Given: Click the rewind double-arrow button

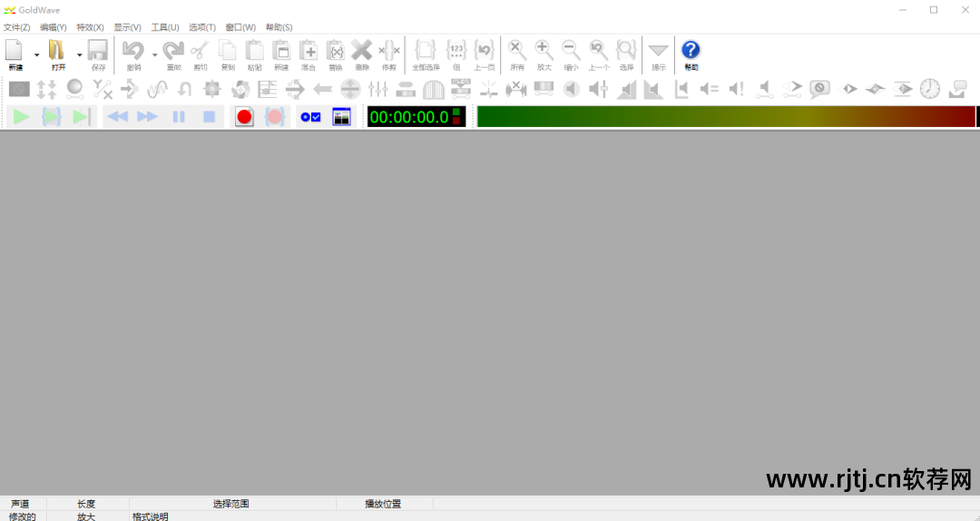Looking at the screenshot, I should [117, 117].
